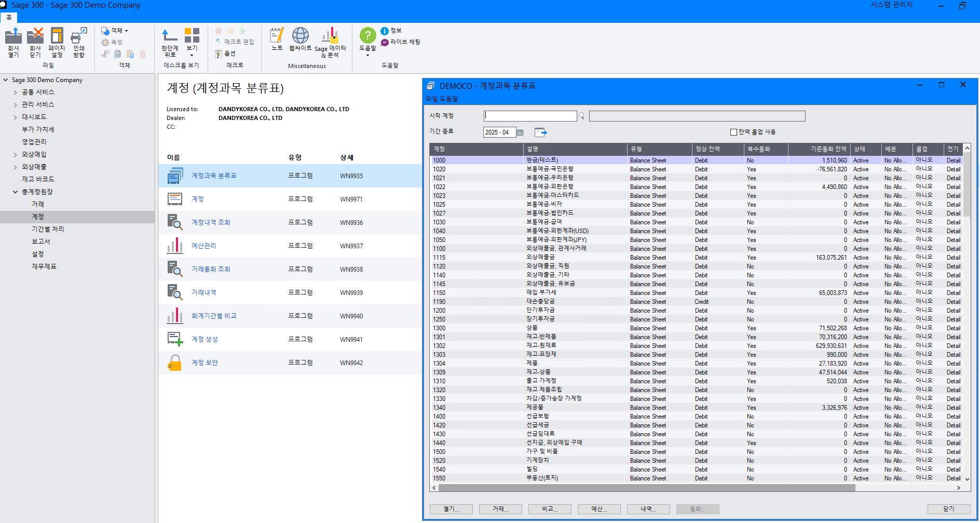980x523 pixels.
Task: Select account row 1020 보통예금-국민은행
Action: [x=697, y=169]
